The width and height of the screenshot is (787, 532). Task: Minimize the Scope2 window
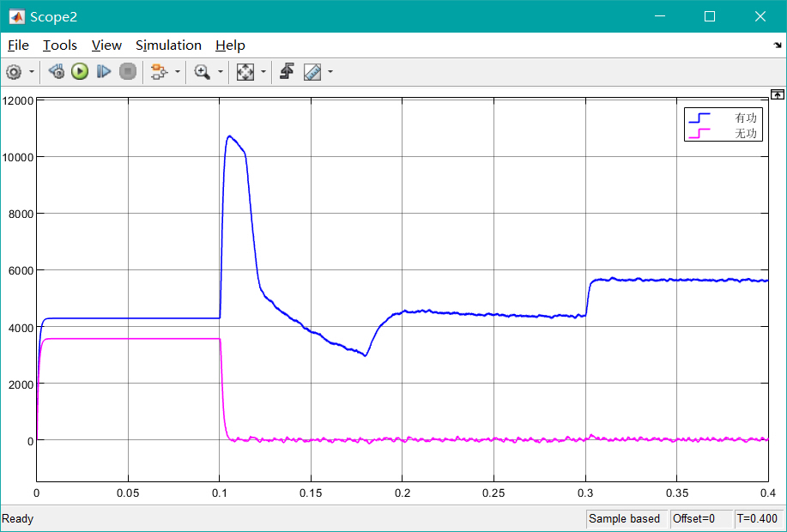point(660,16)
